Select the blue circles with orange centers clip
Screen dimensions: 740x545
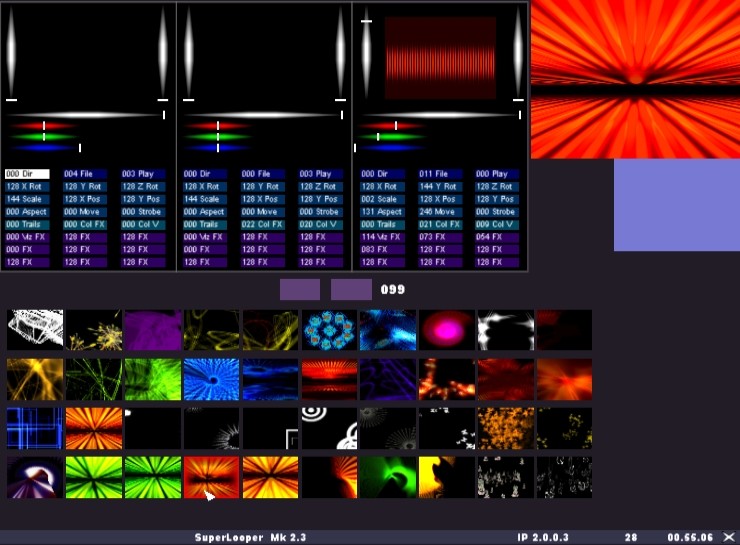point(329,330)
